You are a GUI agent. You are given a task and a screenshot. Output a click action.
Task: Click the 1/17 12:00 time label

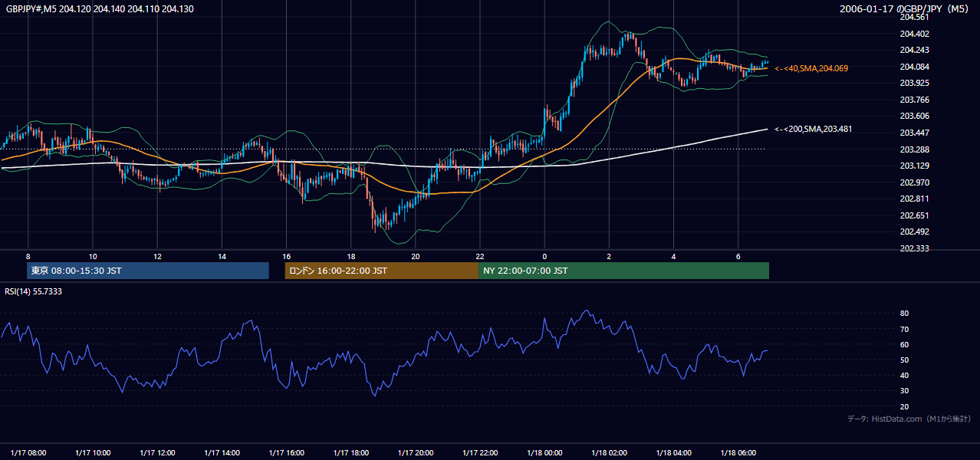(x=158, y=452)
